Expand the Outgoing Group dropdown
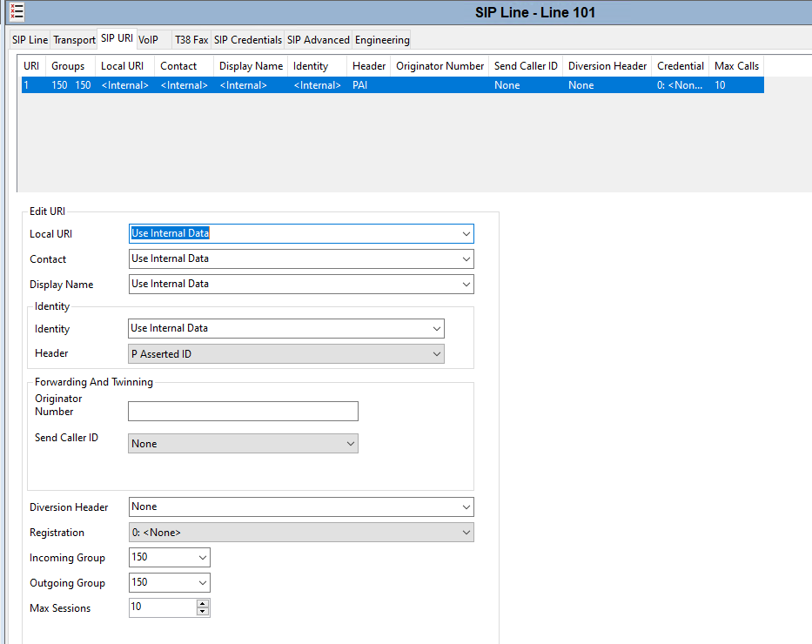Viewport: 812px width, 644px height. 203,583
